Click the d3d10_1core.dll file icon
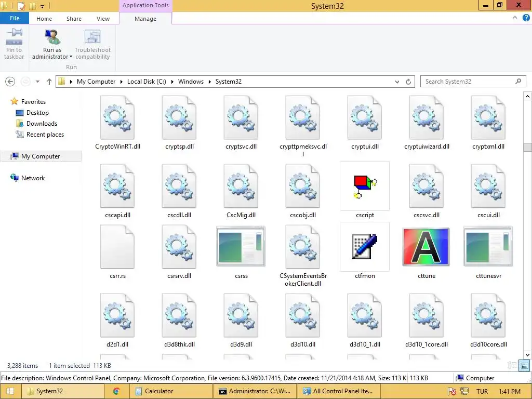 (427, 315)
